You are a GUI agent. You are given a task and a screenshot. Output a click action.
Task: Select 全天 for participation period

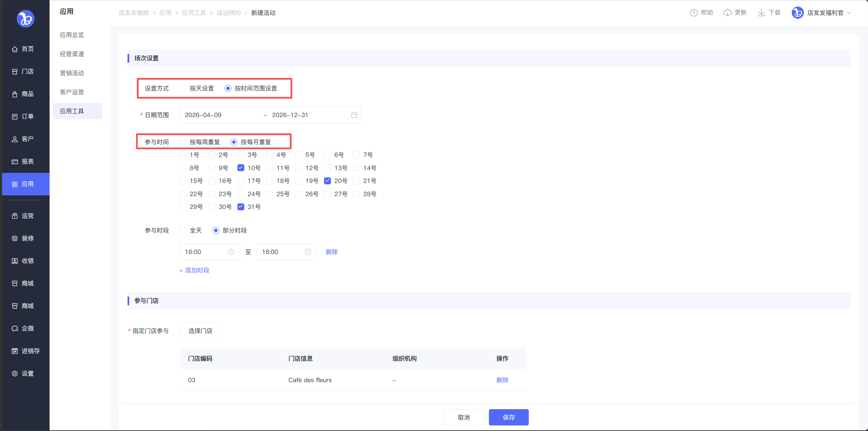[183, 230]
